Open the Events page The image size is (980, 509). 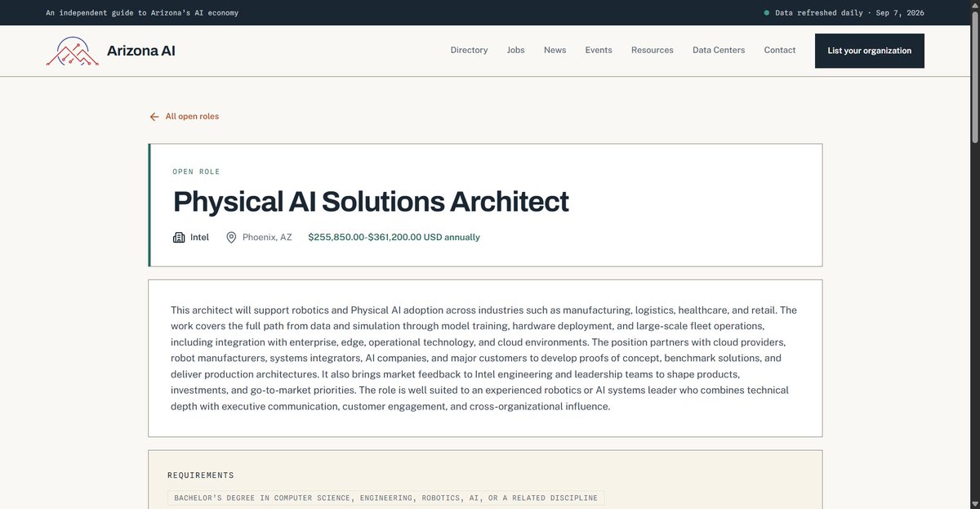(599, 51)
